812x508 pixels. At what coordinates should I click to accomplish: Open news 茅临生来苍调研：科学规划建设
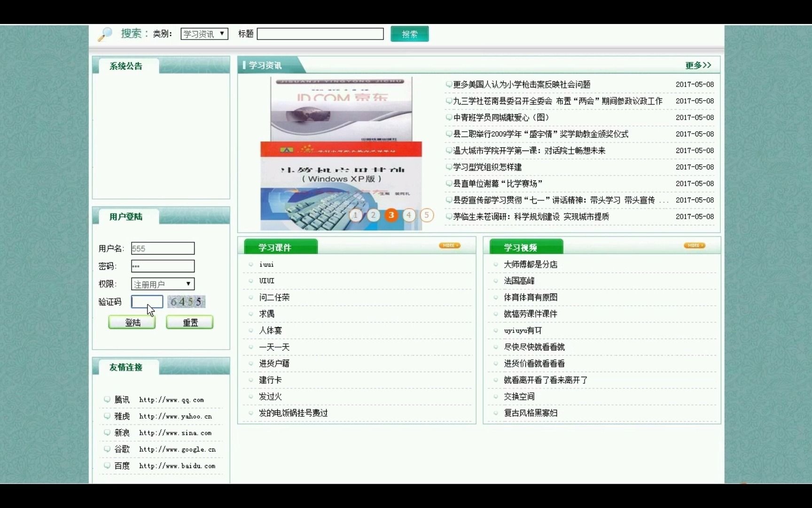pos(531,216)
